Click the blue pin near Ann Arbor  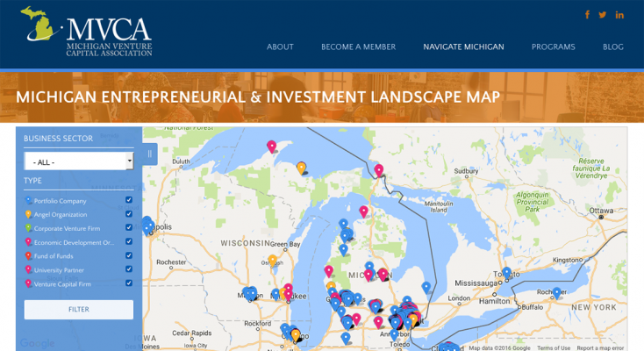[x=394, y=334]
